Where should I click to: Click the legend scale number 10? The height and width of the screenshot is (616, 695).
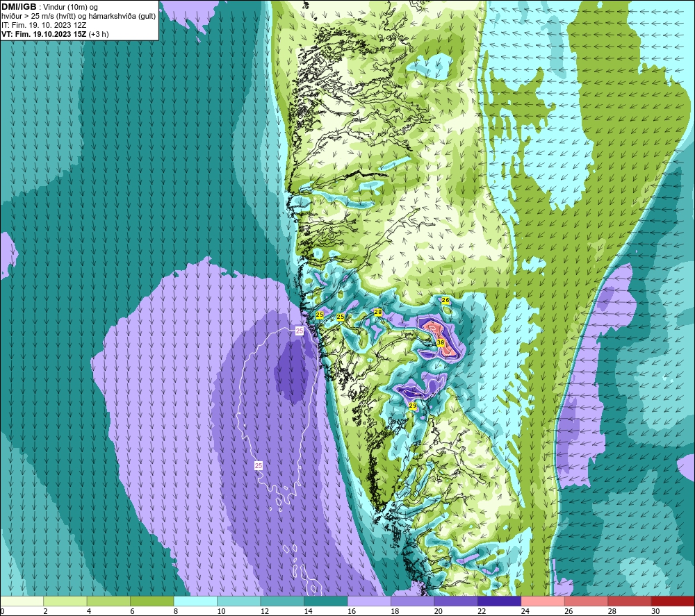(x=221, y=611)
